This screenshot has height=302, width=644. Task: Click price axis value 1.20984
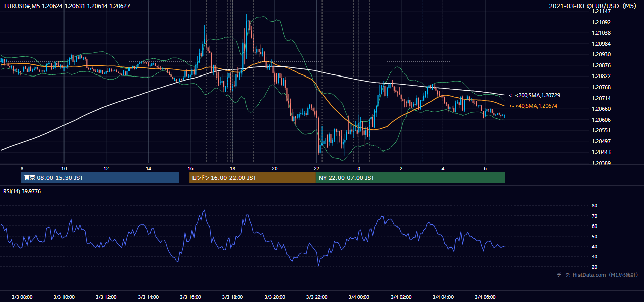pyautogui.click(x=601, y=44)
